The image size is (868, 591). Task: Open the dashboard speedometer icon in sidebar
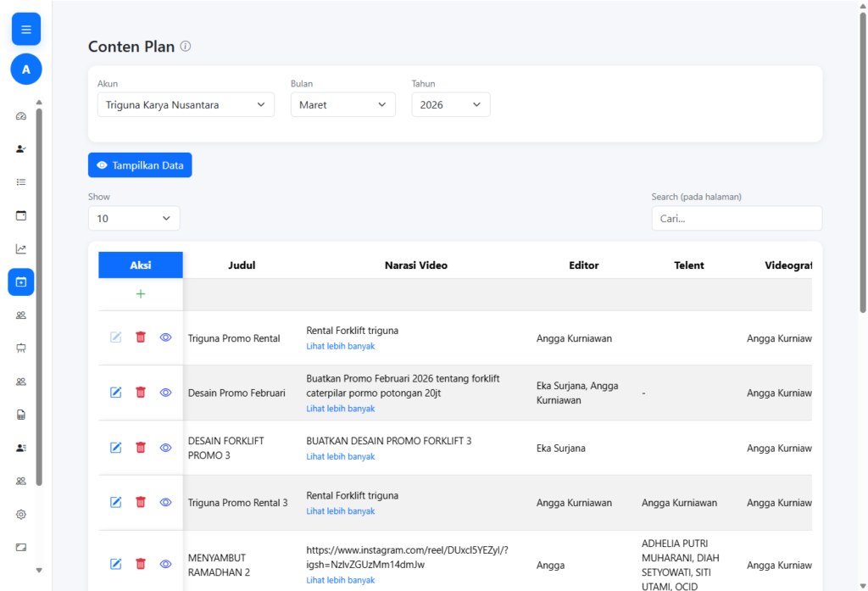point(21,116)
